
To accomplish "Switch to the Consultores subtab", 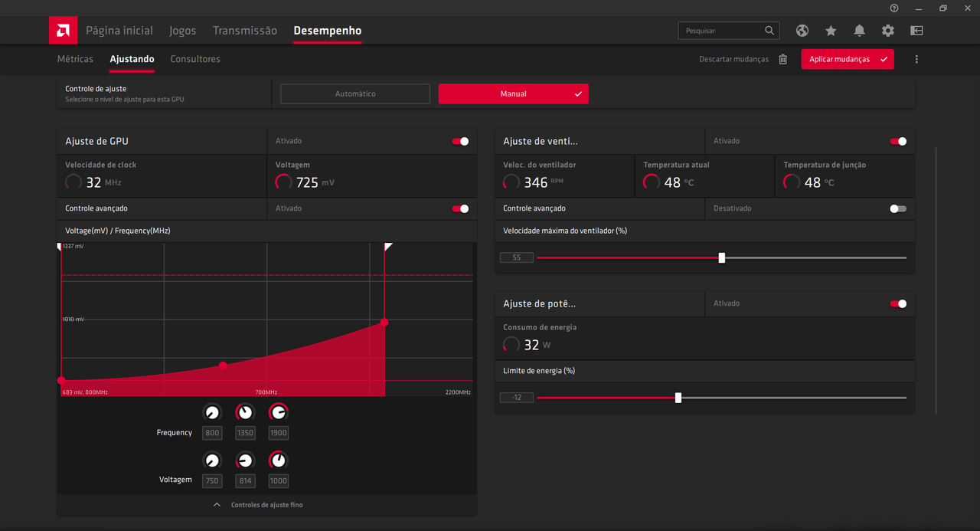I will coord(195,59).
